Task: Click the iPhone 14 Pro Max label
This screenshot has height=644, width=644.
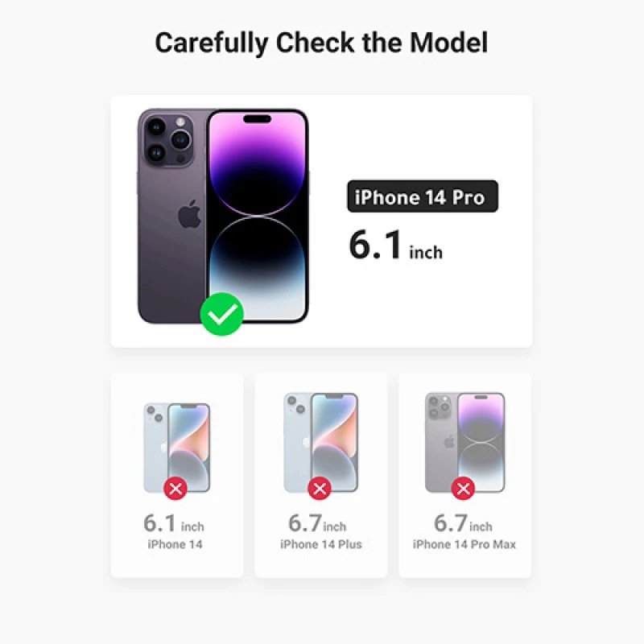Action: click(x=464, y=545)
